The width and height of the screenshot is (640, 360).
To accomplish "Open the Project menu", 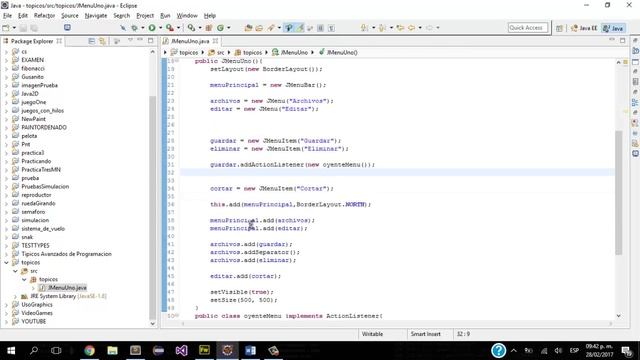I will (145, 16).
